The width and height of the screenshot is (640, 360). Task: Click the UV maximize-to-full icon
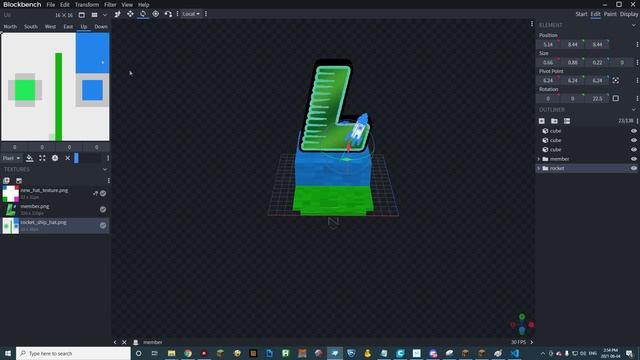[42, 158]
